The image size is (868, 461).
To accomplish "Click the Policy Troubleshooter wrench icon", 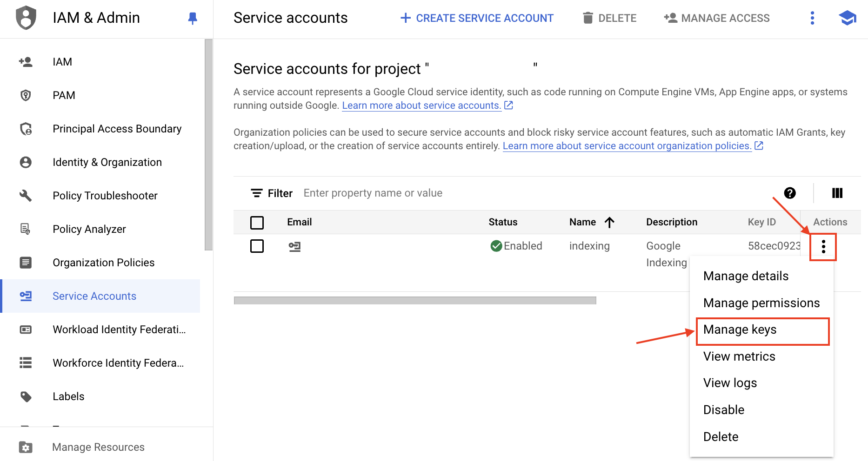I will pos(26,196).
